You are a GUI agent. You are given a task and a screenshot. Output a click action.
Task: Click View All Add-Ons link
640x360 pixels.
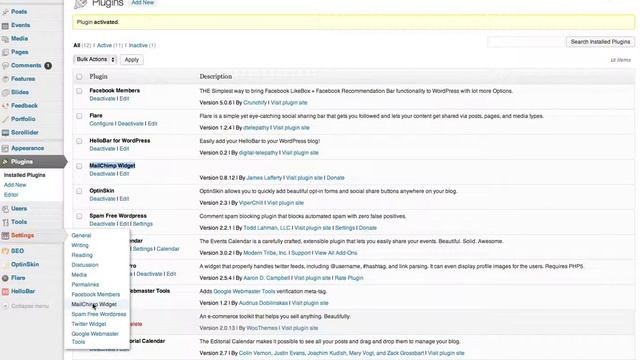(x=336, y=253)
